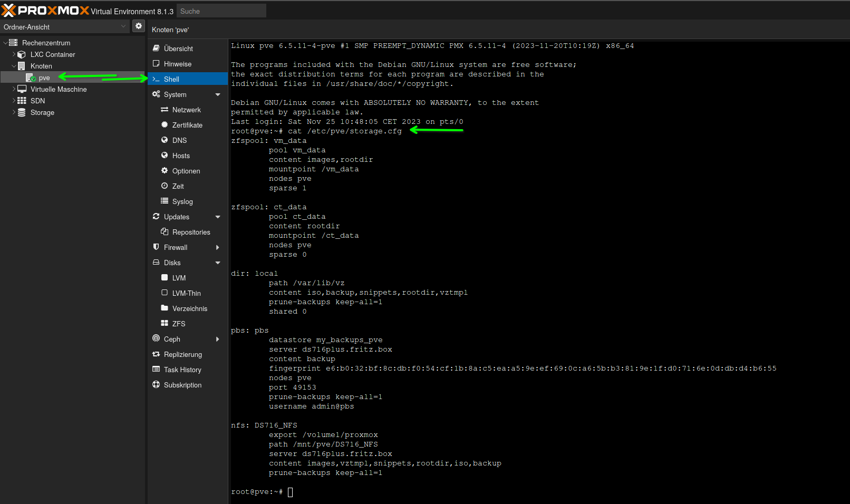Expand the Storage tree node
850x504 pixels.
pos(14,112)
